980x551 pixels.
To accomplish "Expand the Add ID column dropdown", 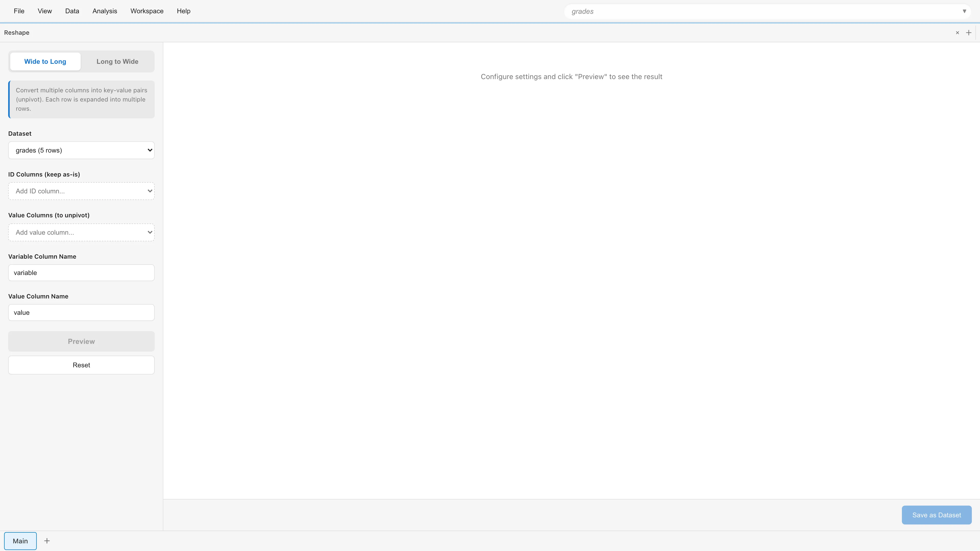I will [x=81, y=191].
